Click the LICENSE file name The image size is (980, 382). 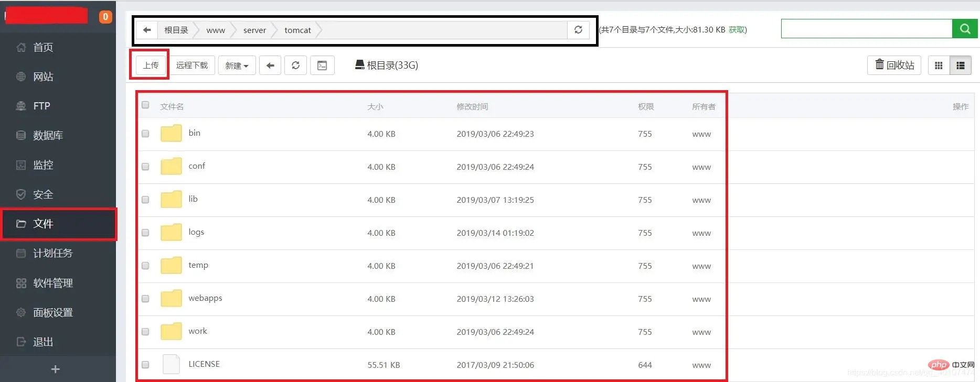[204, 364]
